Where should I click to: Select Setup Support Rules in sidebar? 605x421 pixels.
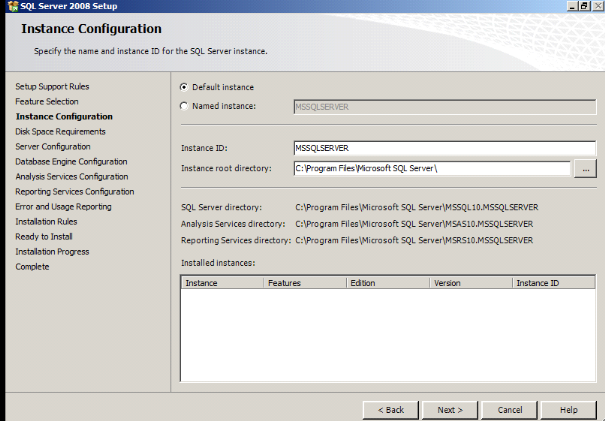pos(52,87)
